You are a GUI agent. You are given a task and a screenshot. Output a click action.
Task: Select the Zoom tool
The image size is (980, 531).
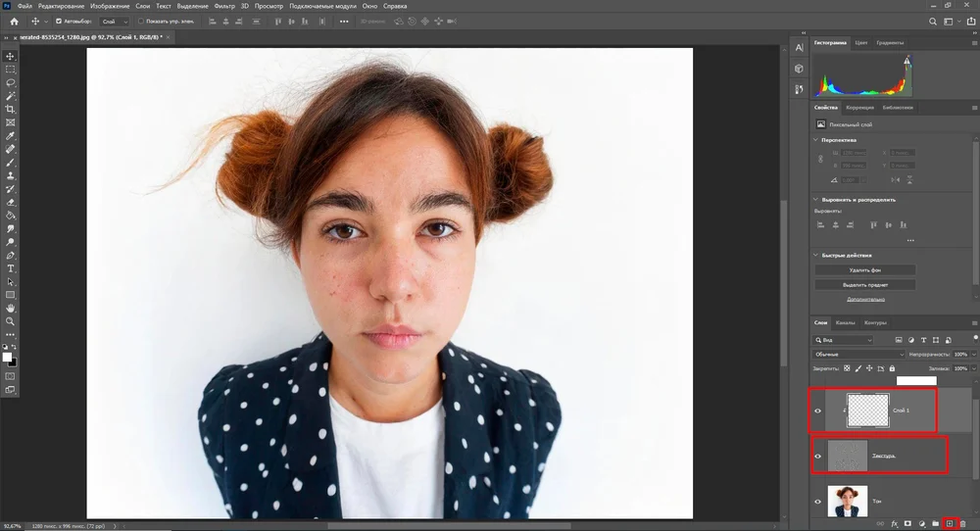[x=11, y=320]
